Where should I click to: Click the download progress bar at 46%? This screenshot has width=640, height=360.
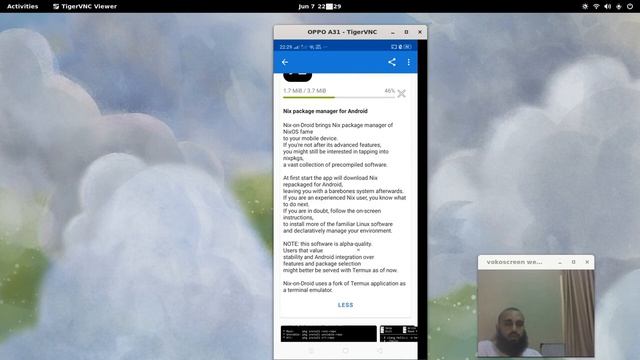point(339,97)
